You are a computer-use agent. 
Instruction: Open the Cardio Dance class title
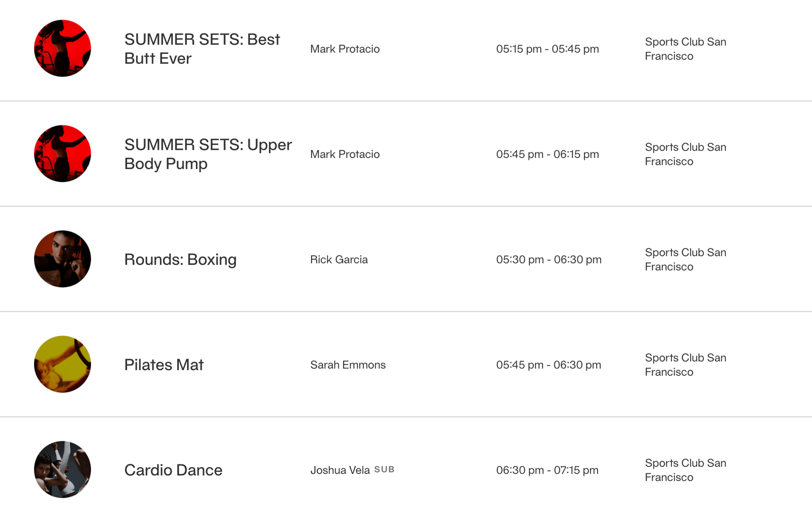173,470
